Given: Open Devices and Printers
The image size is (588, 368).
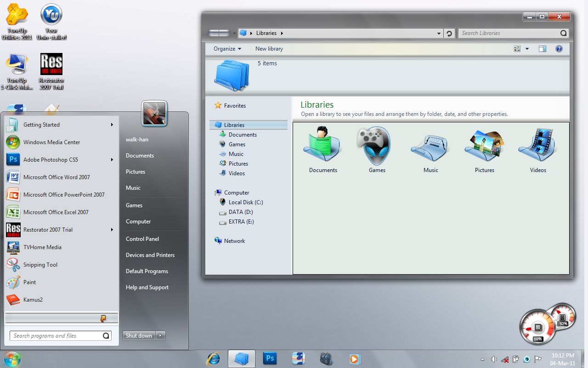Looking at the screenshot, I should [150, 255].
